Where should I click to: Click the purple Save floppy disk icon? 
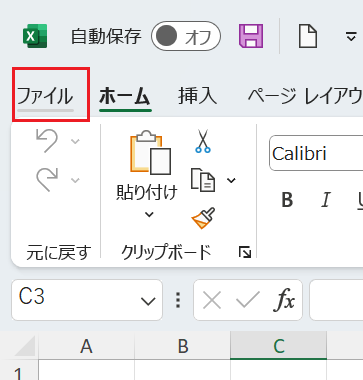[x=251, y=36]
